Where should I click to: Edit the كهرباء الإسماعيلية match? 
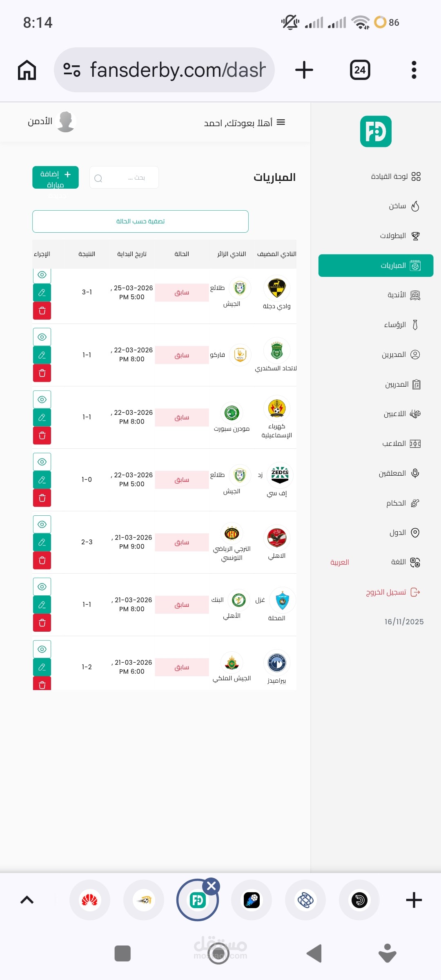pos(42,417)
